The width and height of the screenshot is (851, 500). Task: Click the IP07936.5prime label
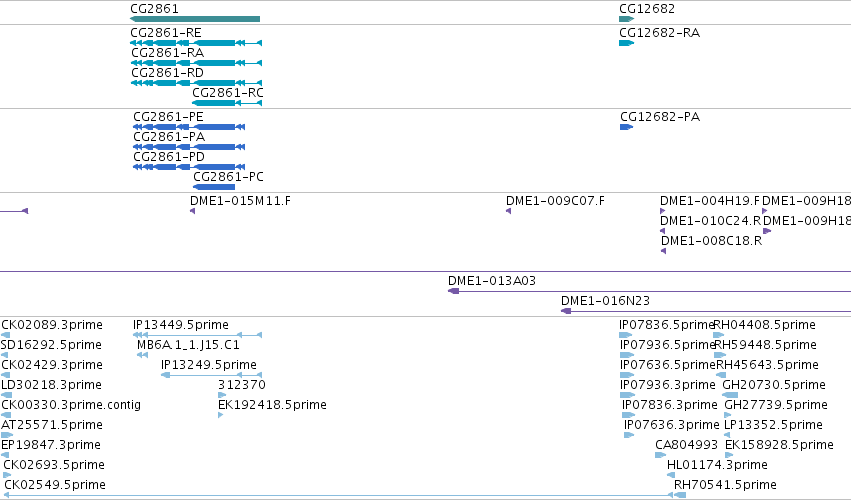click(668, 345)
